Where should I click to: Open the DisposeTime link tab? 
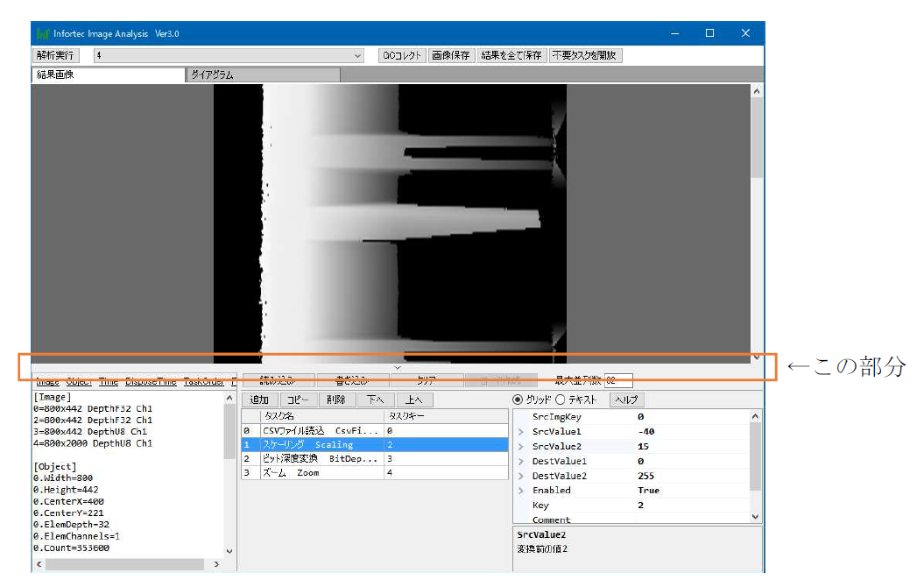coord(151,382)
